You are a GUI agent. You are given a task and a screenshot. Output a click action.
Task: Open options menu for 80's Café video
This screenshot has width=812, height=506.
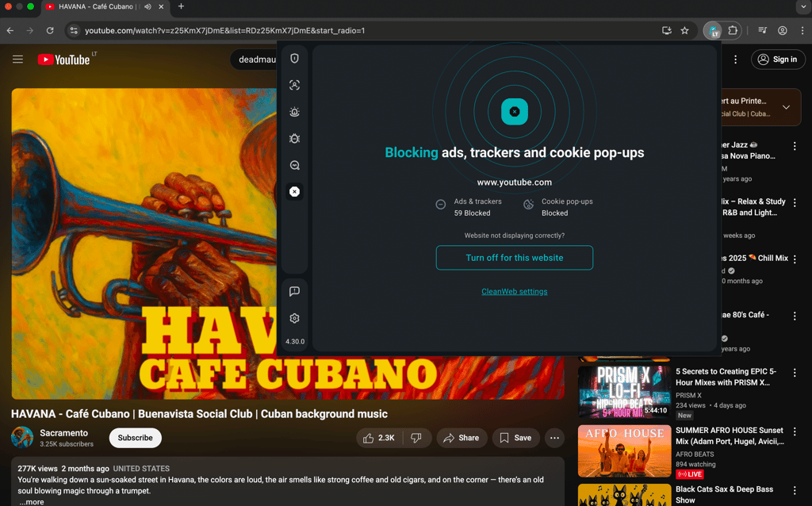[x=795, y=316]
